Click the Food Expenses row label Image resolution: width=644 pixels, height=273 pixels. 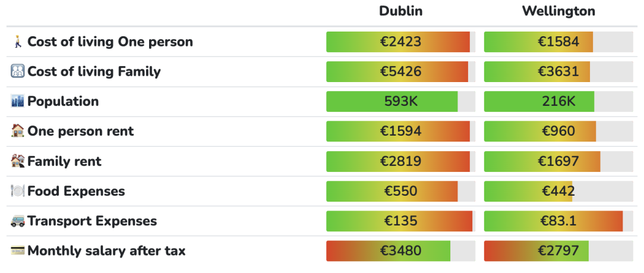[76, 192]
